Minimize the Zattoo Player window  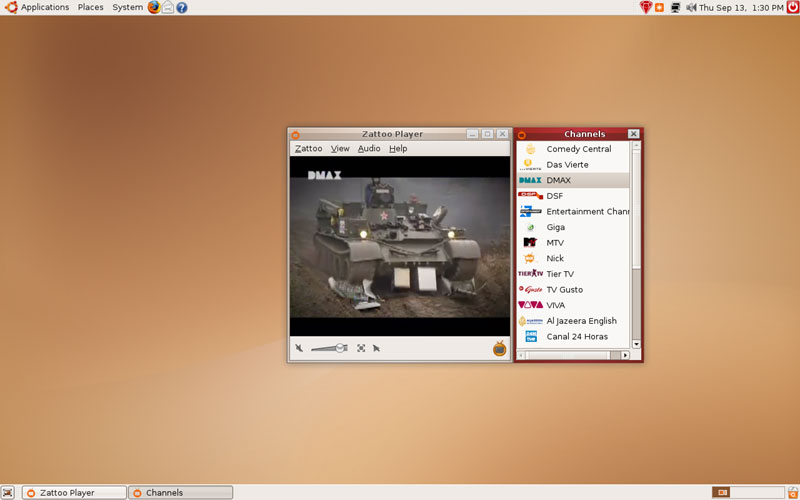(472, 134)
